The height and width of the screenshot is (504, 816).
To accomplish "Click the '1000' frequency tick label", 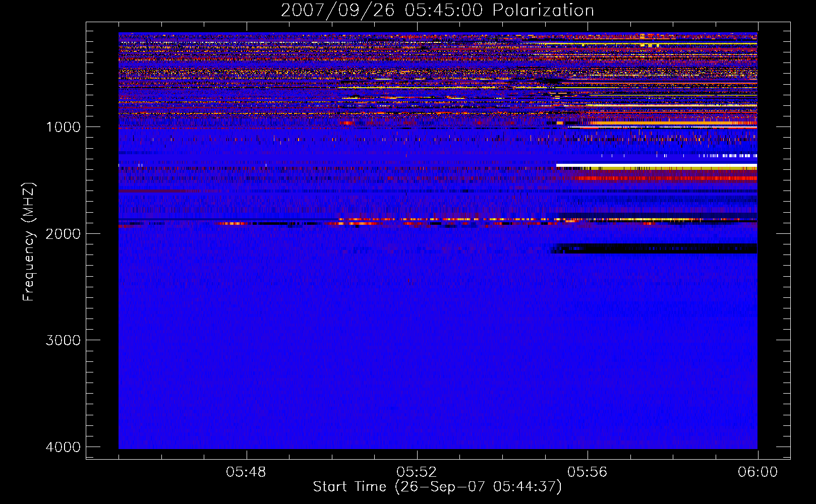I will click(x=64, y=127).
